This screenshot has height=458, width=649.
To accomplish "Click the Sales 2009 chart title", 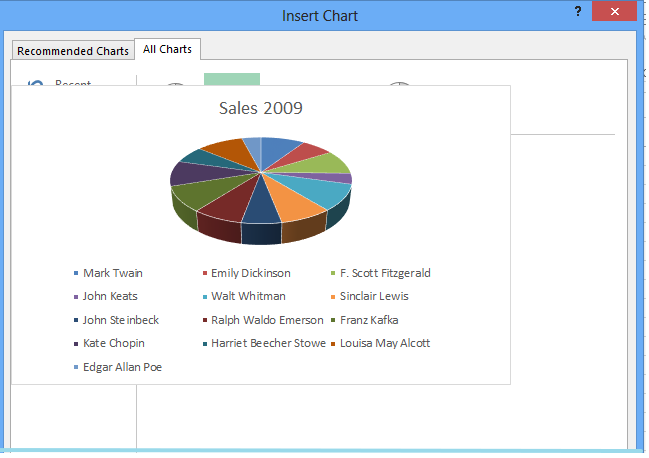I will pos(260,108).
